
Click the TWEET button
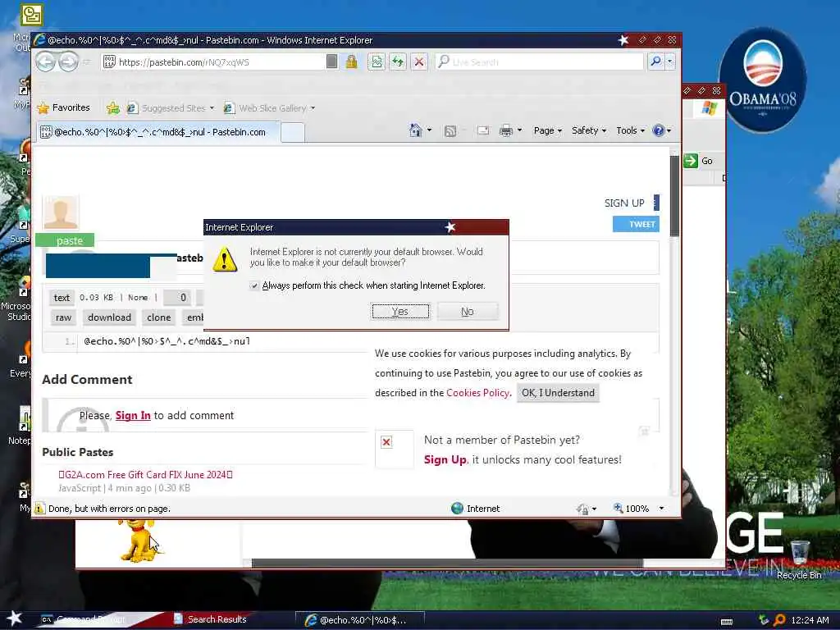pyautogui.click(x=636, y=224)
